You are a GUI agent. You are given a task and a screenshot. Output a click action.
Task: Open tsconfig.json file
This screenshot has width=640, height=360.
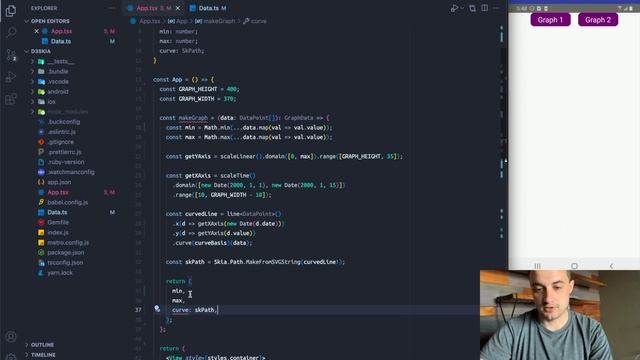(x=65, y=262)
